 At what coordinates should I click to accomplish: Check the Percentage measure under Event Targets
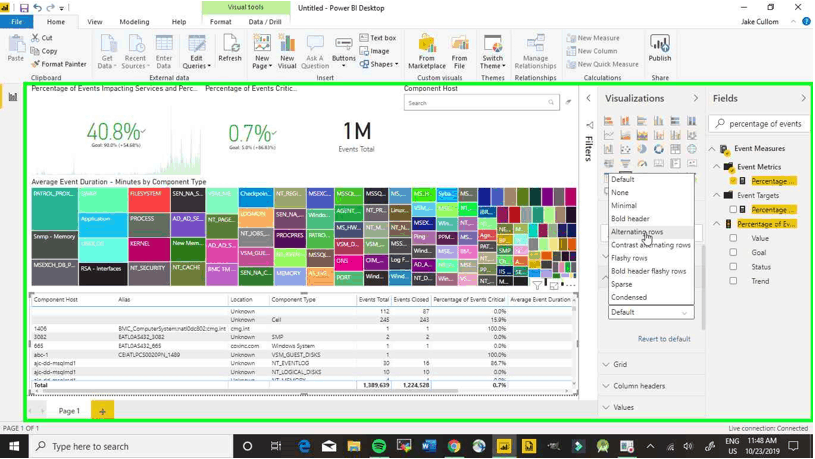[x=733, y=209]
